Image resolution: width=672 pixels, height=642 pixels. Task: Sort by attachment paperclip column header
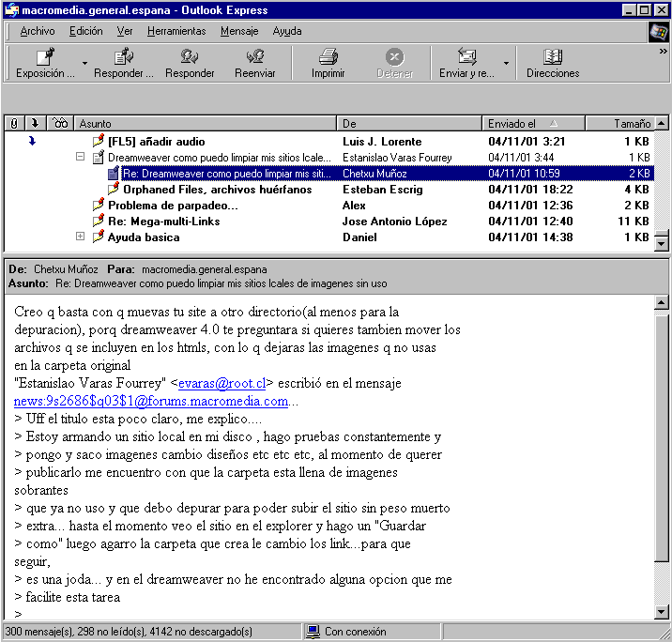coord(14,124)
